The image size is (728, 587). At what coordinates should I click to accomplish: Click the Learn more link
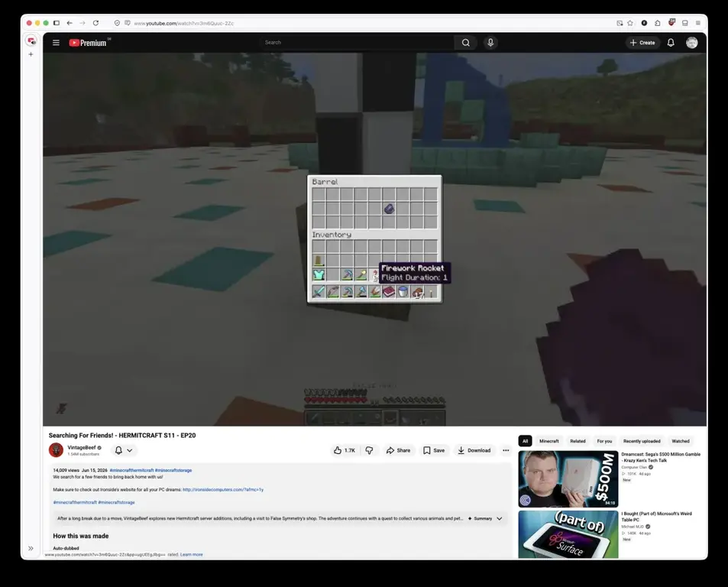(x=191, y=554)
